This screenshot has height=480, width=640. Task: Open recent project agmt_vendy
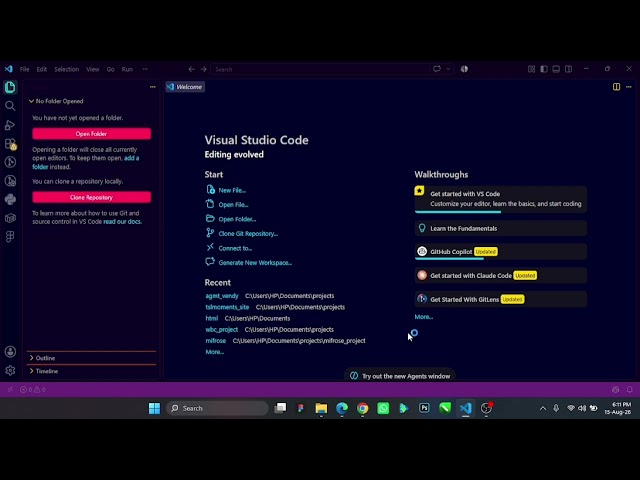[x=222, y=296]
